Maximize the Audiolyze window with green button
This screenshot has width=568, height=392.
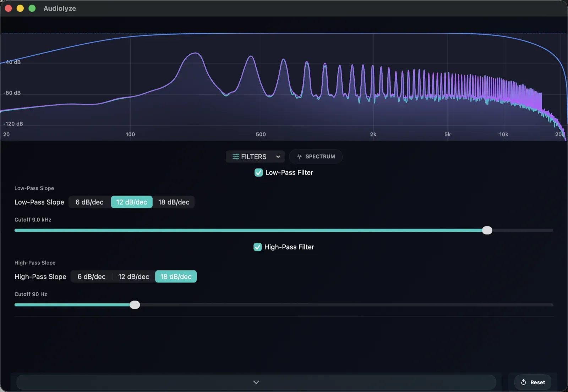[x=32, y=8]
